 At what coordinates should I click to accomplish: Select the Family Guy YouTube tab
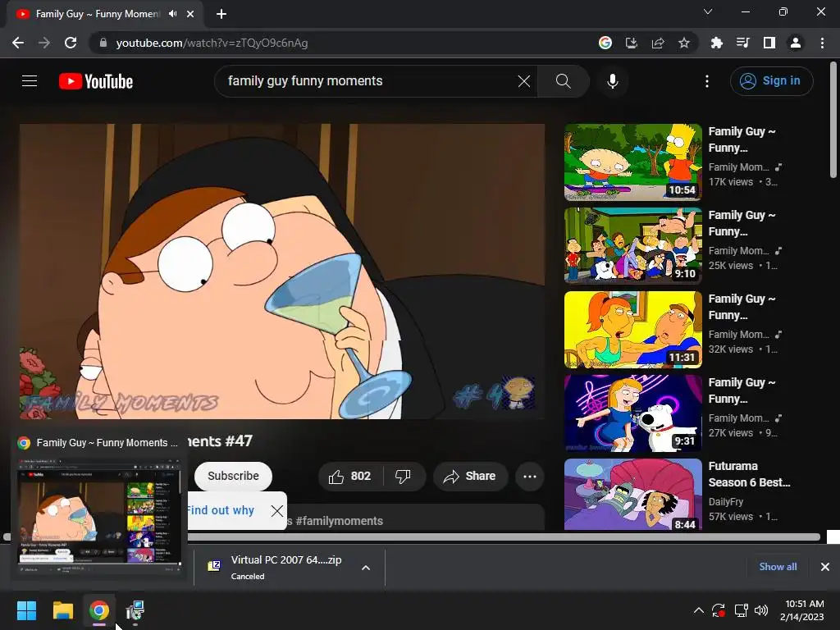pos(97,14)
